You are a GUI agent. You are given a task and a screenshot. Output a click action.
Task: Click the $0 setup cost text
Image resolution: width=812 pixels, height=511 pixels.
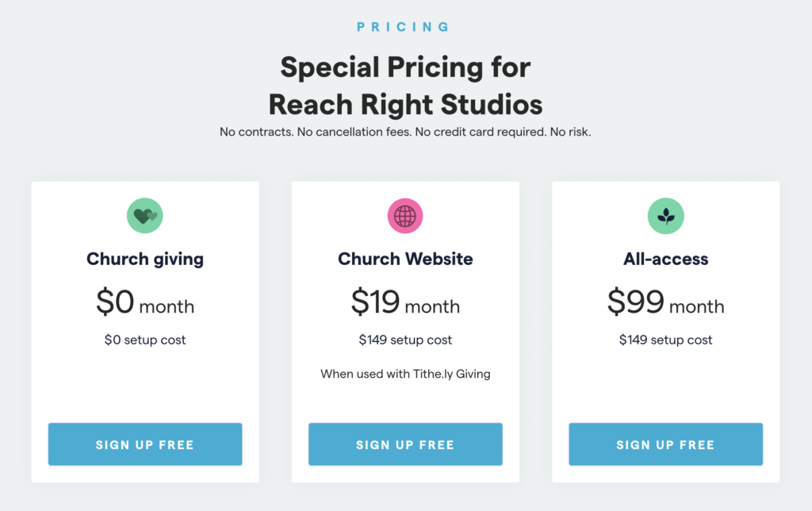(145, 340)
